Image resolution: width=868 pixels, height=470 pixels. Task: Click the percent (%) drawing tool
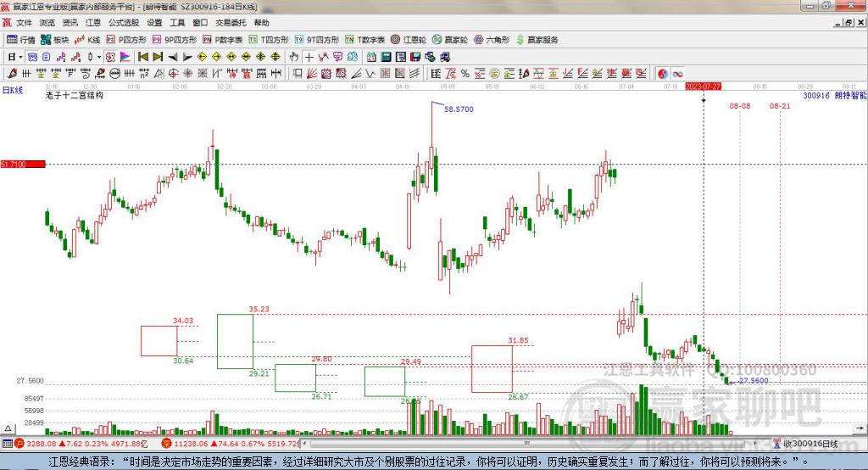[465, 74]
